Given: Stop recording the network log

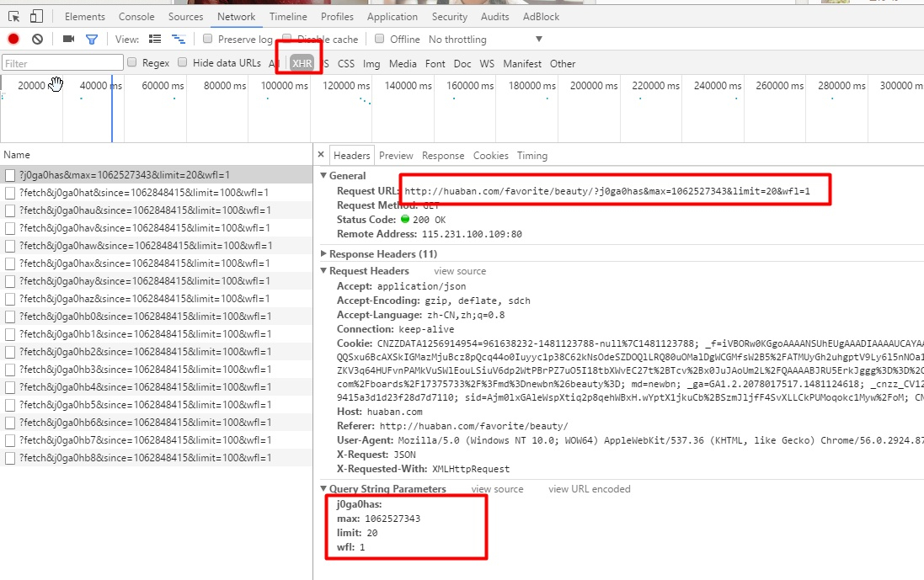Looking at the screenshot, I should tap(13, 39).
